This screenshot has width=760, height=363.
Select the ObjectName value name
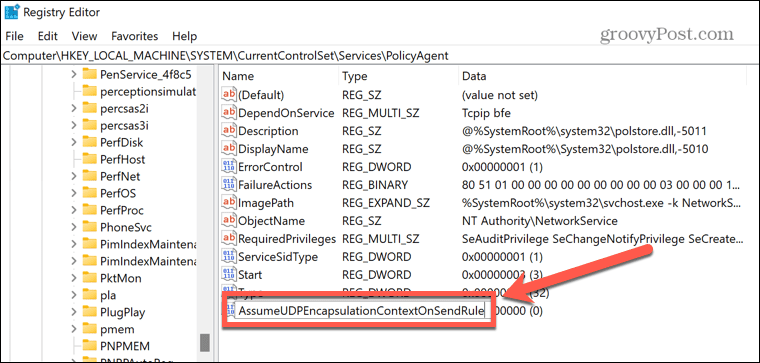point(271,221)
